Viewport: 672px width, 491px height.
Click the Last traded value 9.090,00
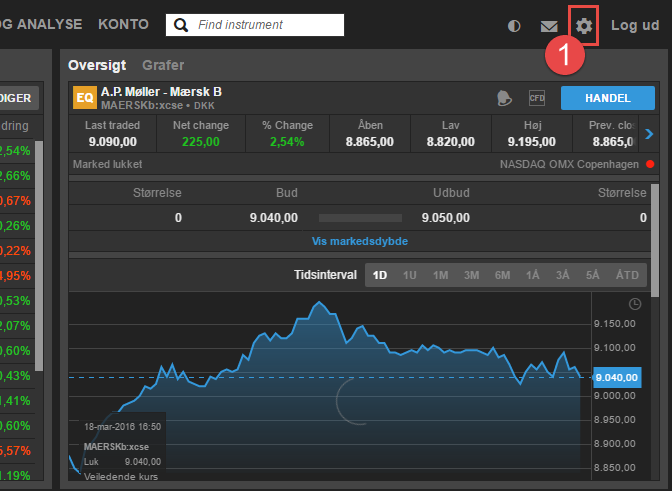(x=113, y=142)
